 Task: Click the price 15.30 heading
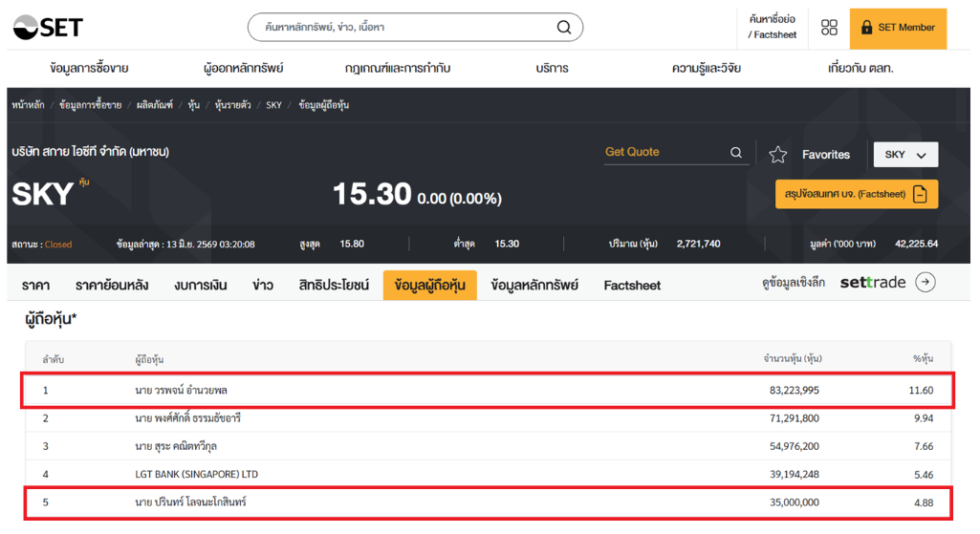[372, 194]
